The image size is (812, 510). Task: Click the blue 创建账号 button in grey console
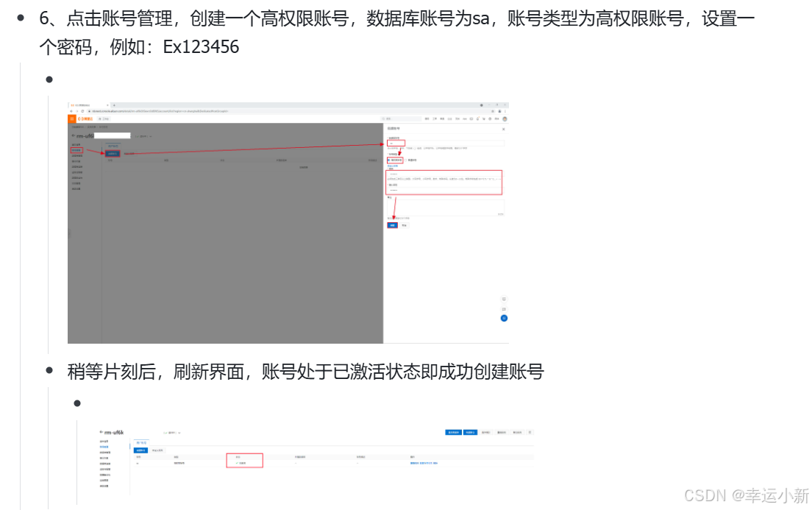coord(113,153)
